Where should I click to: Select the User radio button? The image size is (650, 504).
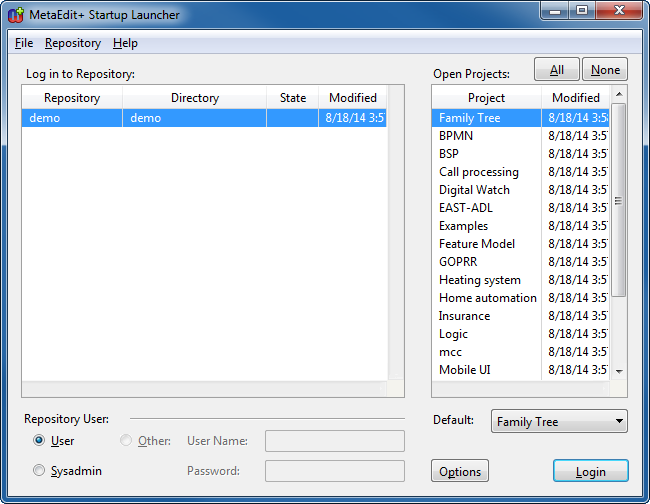tap(39, 441)
